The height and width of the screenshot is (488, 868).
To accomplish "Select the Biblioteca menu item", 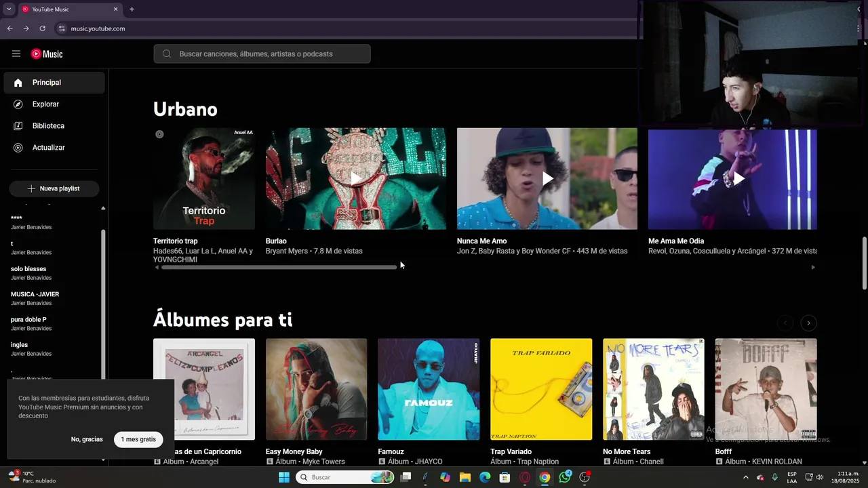I will (54, 126).
